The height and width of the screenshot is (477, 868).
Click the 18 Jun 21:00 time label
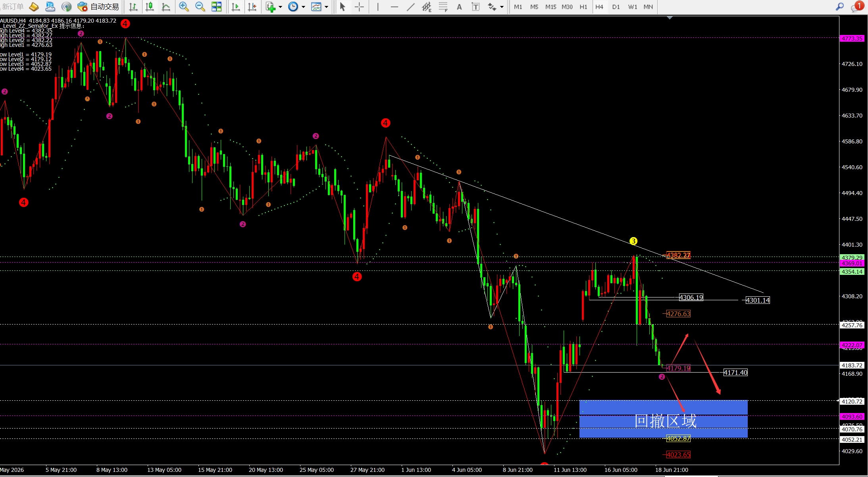[672, 470]
